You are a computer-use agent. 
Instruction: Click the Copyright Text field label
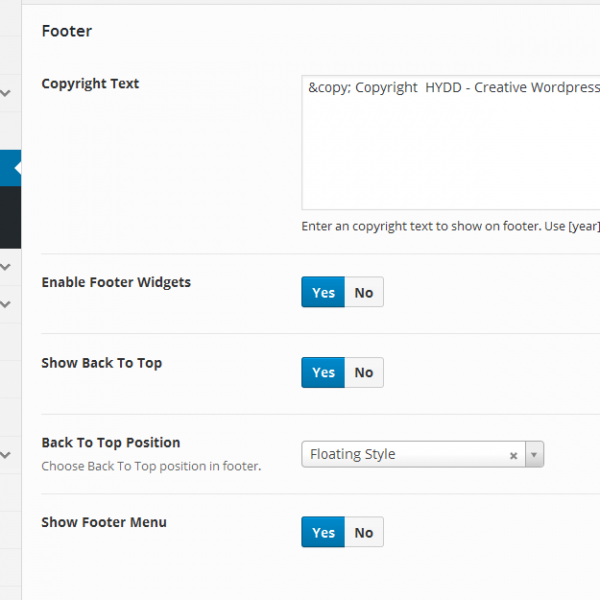point(90,84)
